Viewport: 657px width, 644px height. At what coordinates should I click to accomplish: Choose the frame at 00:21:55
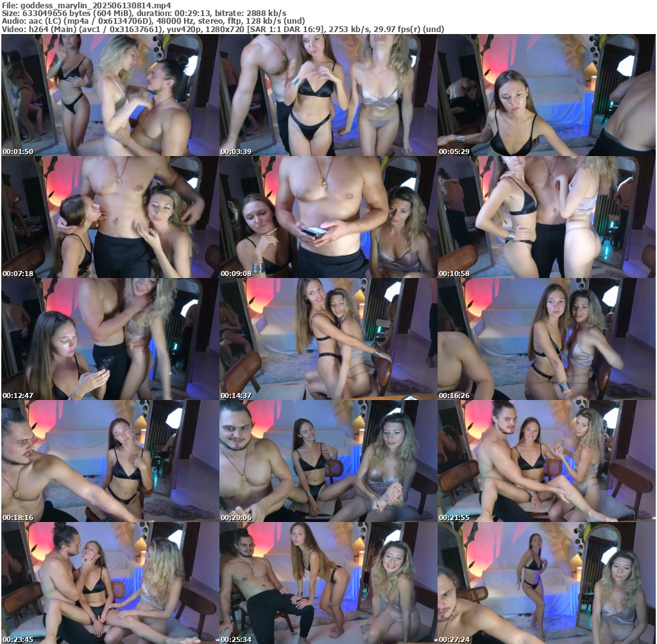(547, 461)
